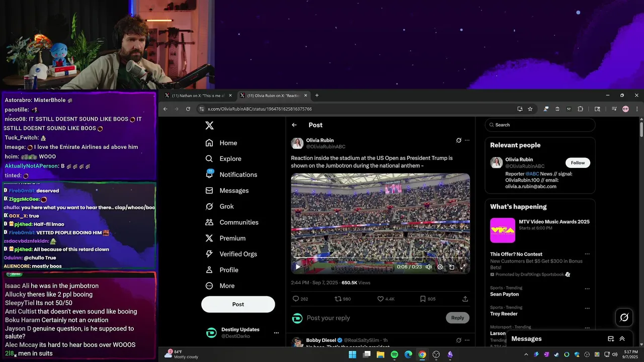
Task: Reload the page in Chrome
Action: 188,109
